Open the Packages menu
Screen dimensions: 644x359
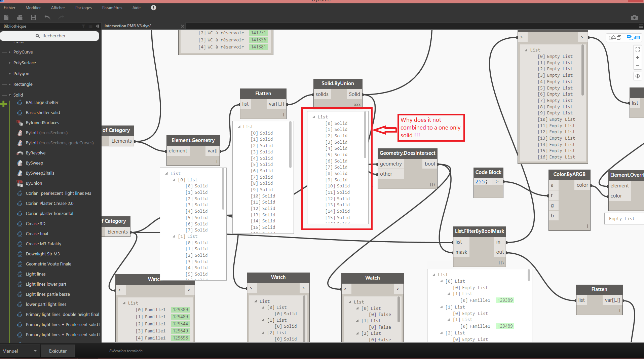click(x=83, y=8)
